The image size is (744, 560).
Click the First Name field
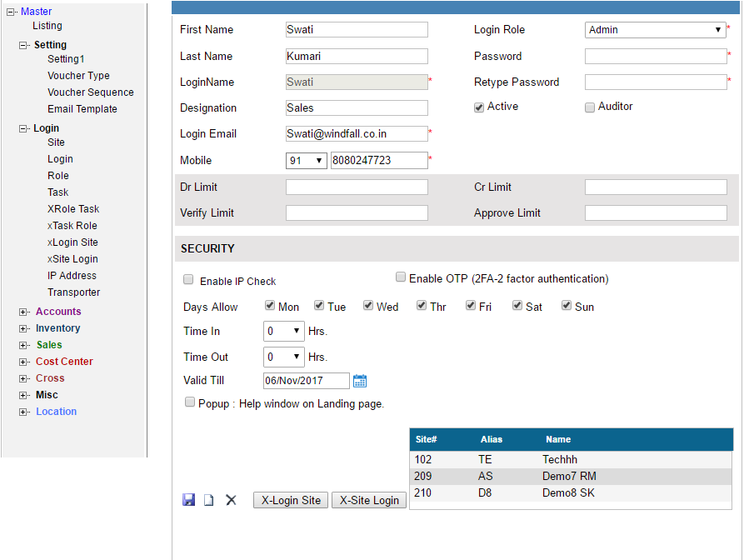click(357, 29)
